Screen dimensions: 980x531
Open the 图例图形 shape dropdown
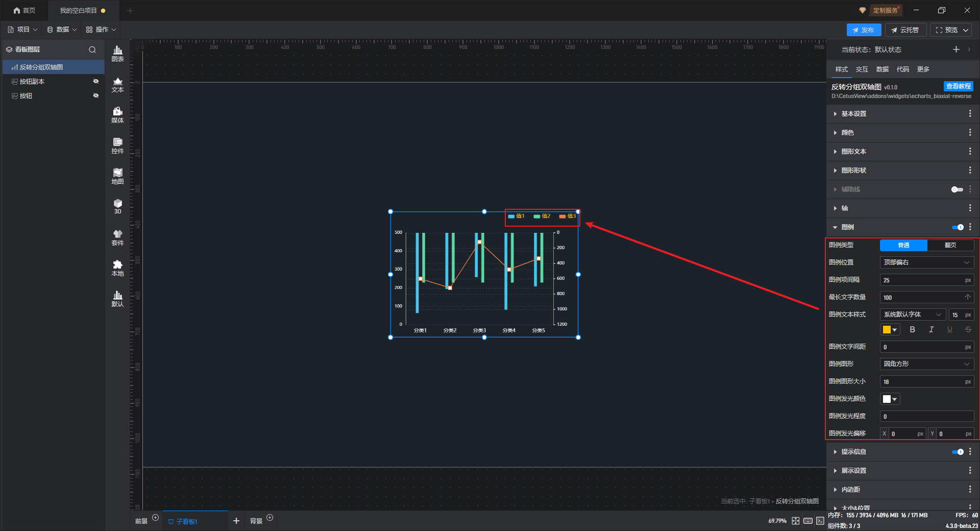(x=927, y=364)
